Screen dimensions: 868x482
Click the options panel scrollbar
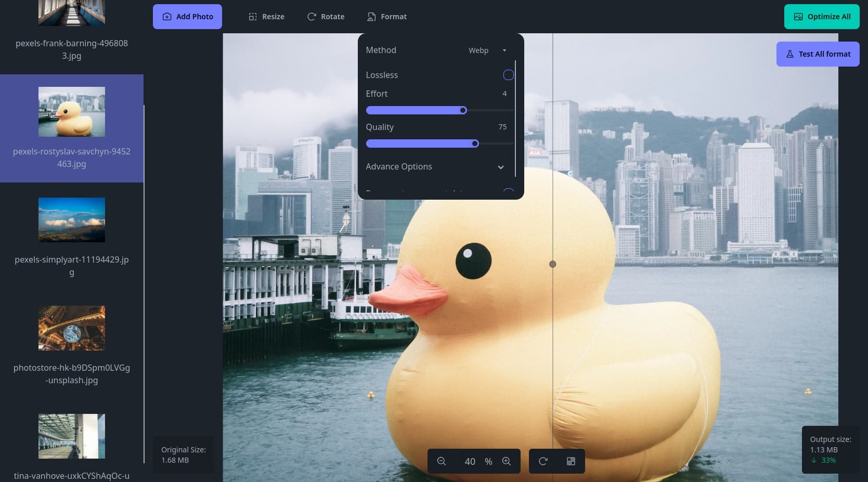pyautogui.click(x=515, y=119)
